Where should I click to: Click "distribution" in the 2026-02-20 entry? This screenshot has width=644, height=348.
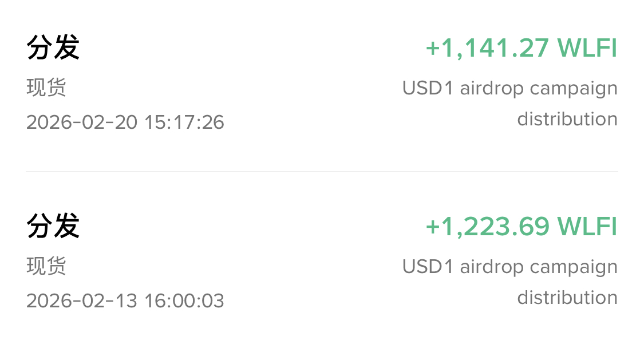567,119
